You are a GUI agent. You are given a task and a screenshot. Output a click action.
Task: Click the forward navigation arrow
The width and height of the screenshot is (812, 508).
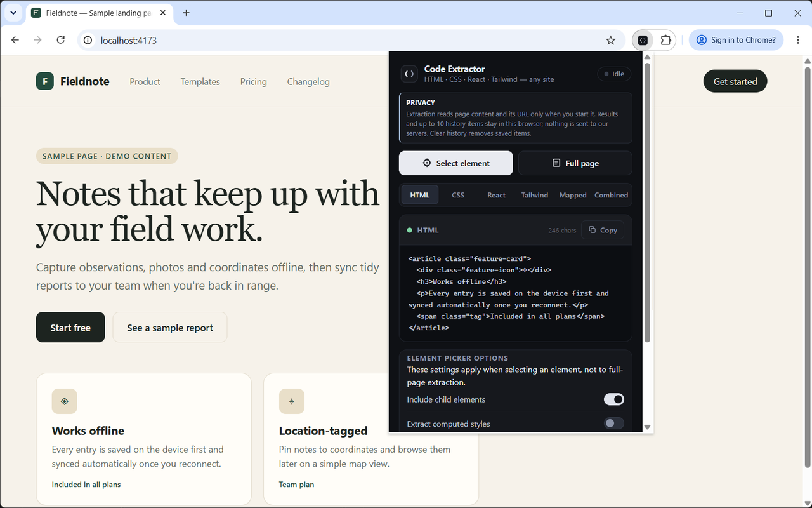point(38,40)
